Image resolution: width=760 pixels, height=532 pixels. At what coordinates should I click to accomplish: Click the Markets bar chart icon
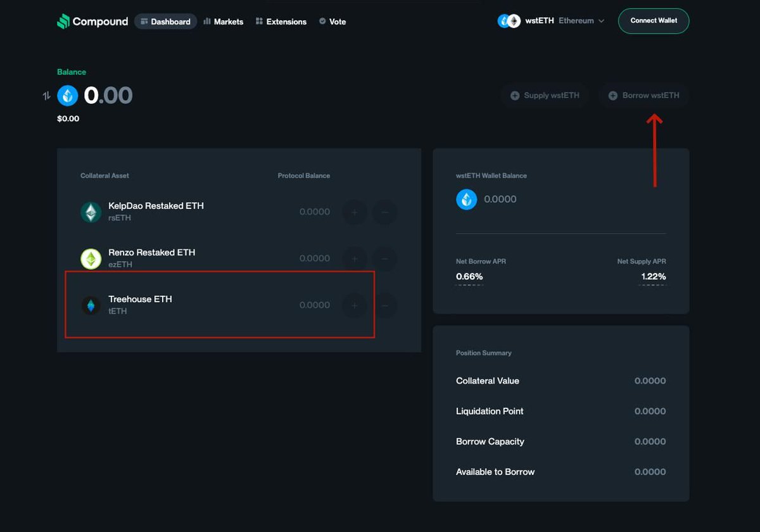pyautogui.click(x=206, y=22)
